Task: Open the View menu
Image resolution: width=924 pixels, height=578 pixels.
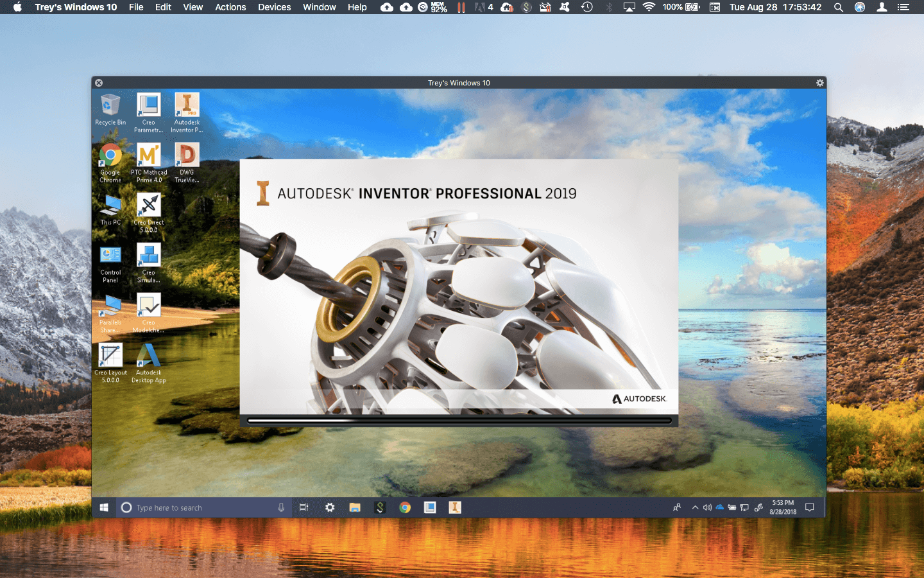Action: (x=193, y=7)
